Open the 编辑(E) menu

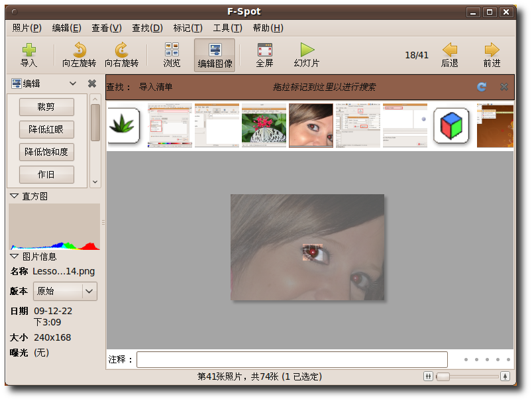(x=66, y=28)
